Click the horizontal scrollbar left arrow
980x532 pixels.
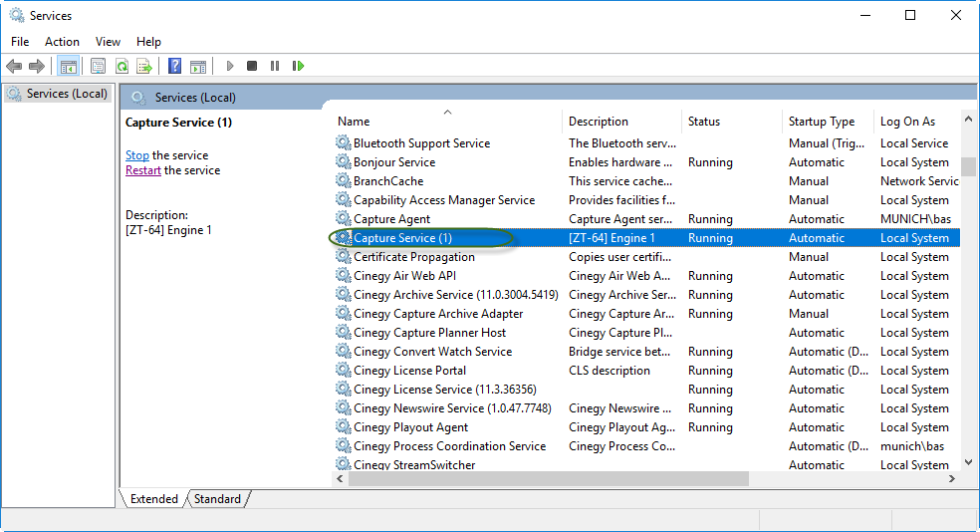tap(340, 479)
